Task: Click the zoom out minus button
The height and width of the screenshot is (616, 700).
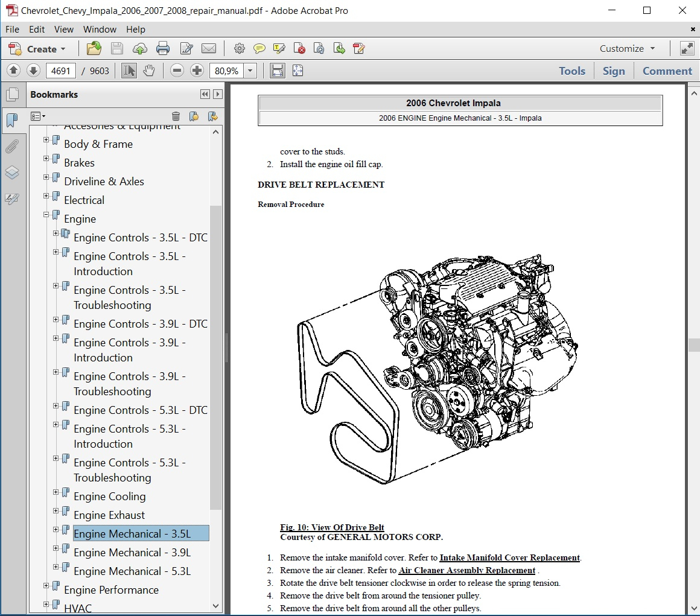Action: coord(176,71)
